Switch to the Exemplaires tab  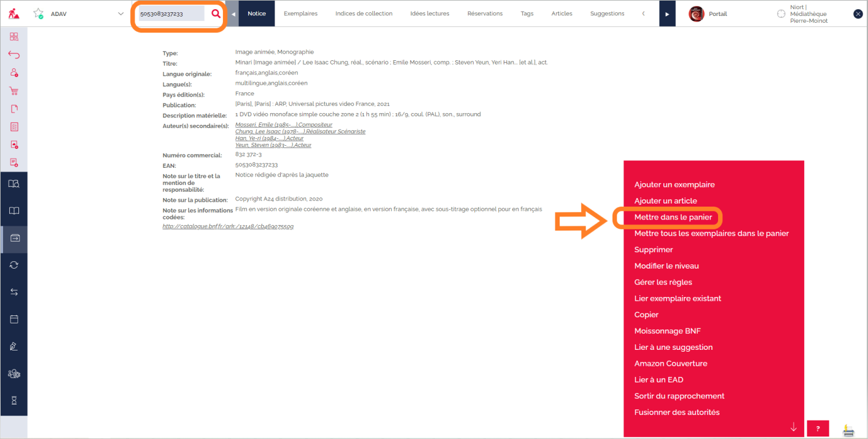coord(300,14)
